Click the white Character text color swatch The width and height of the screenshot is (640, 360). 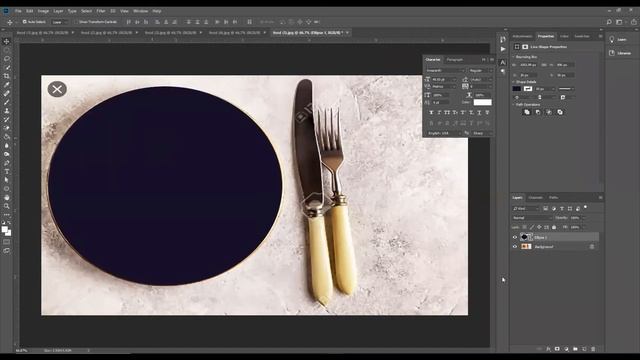(x=482, y=102)
